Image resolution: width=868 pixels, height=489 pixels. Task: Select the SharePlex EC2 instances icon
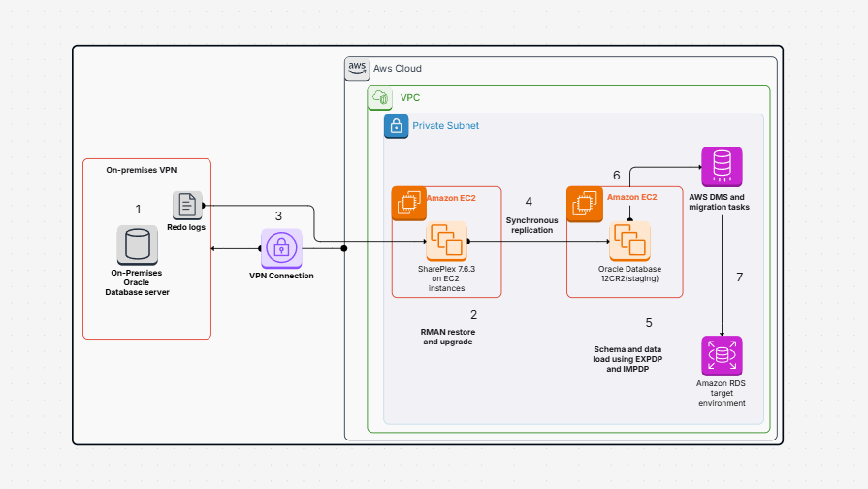point(446,242)
